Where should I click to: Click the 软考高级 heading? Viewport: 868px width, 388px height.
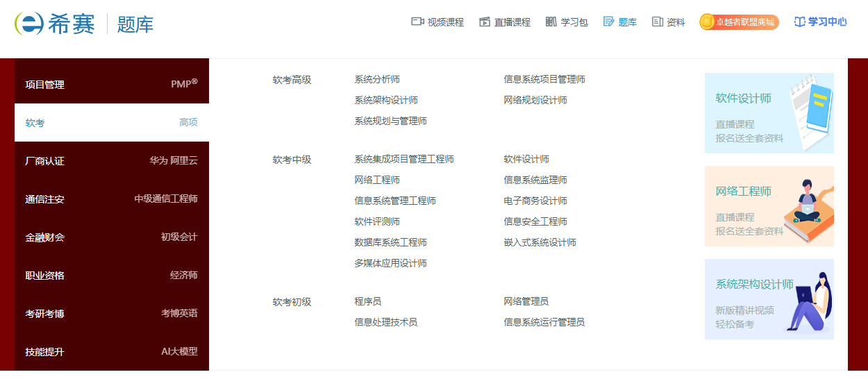292,81
